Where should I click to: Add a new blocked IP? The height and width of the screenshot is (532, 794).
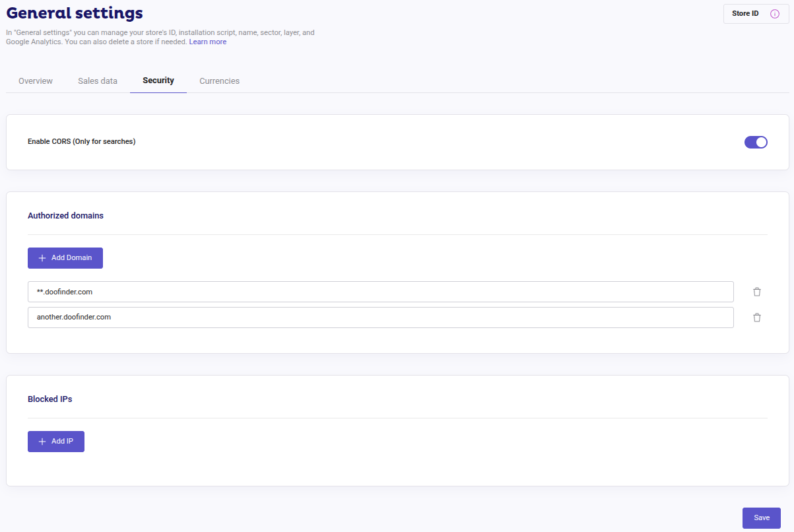click(x=55, y=441)
